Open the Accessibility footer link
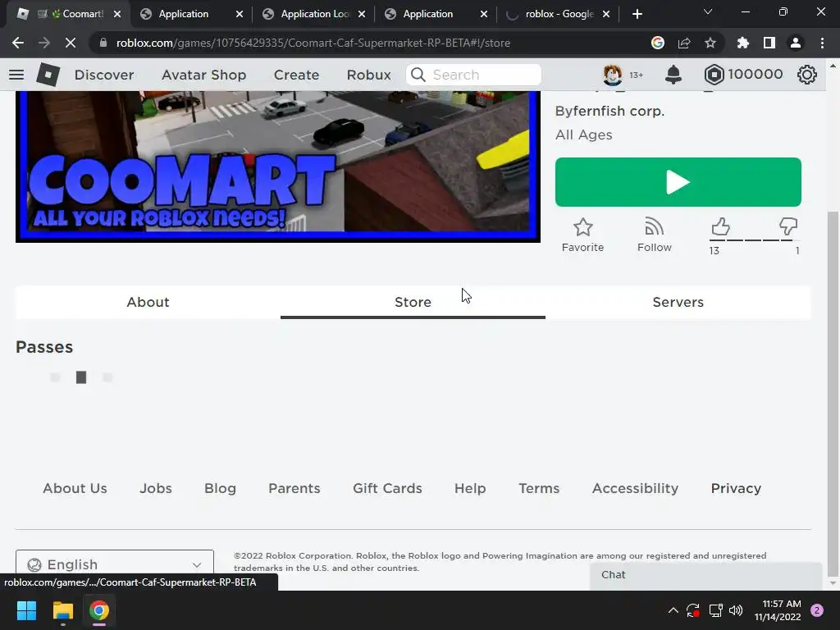This screenshot has height=630, width=840. pos(636,488)
